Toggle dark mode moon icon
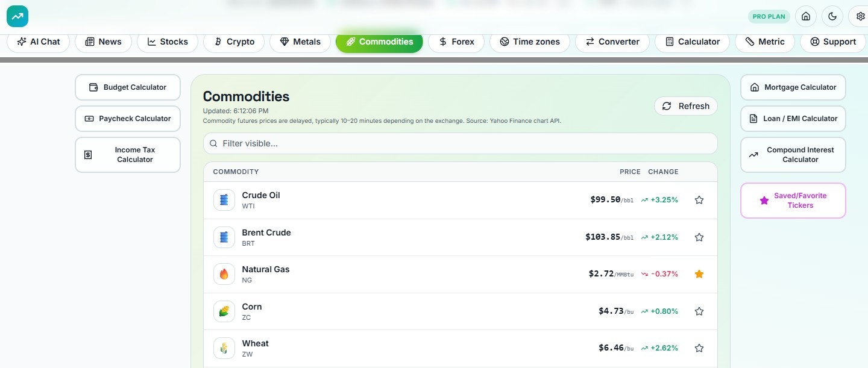The width and height of the screenshot is (868, 368). (832, 16)
